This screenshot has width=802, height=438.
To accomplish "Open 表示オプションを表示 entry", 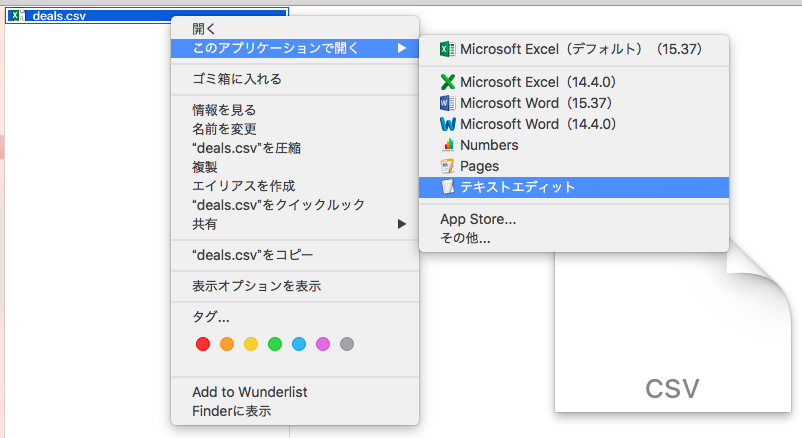I will (x=295, y=286).
